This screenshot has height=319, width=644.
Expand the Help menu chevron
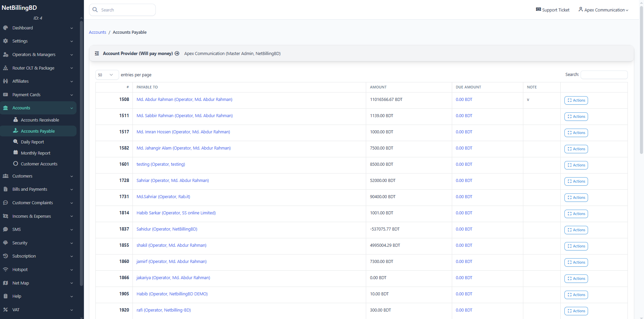71,296
